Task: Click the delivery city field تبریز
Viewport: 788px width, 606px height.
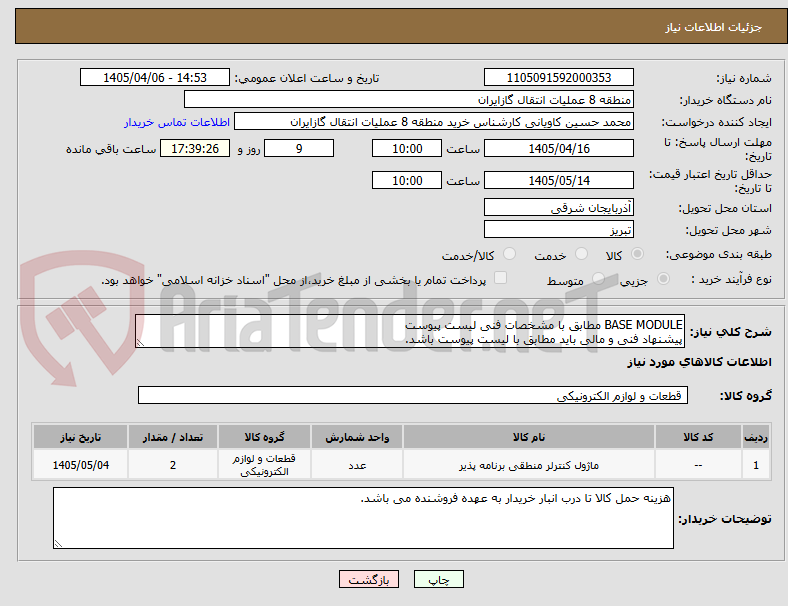Action: 559,230
